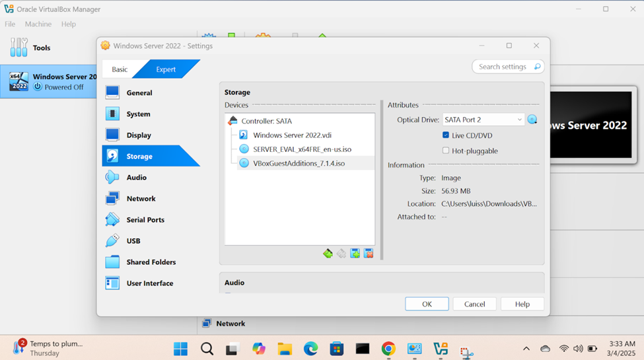
Task: Launch Copilot from the taskbar
Action: click(259, 349)
